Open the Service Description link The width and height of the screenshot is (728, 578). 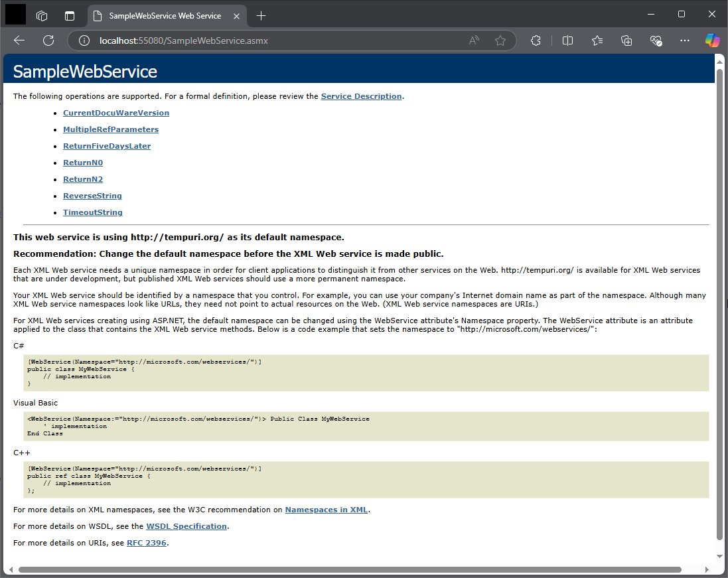click(361, 96)
